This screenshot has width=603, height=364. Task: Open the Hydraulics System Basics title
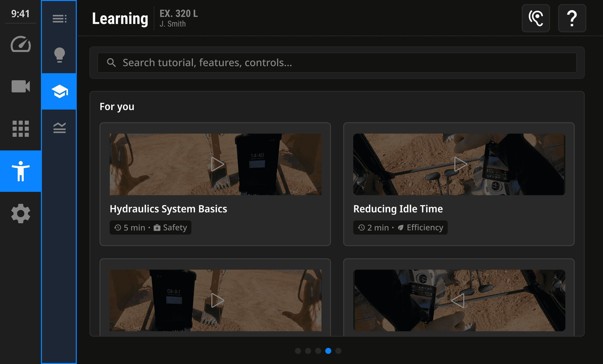click(168, 209)
